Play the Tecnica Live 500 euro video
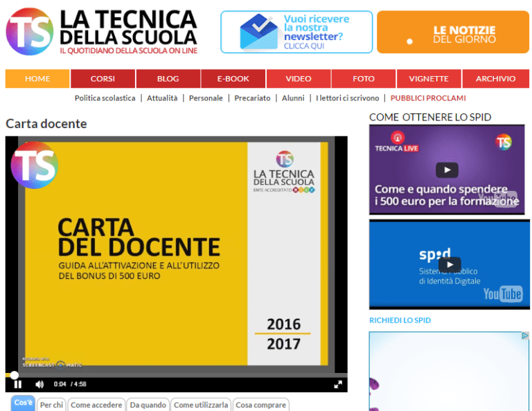Screen dimensions: 532x411 [447, 170]
